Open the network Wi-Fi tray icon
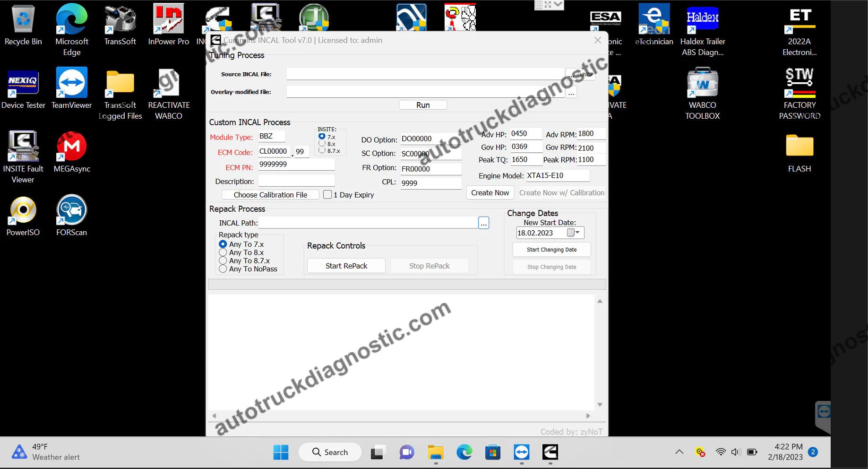 721,452
